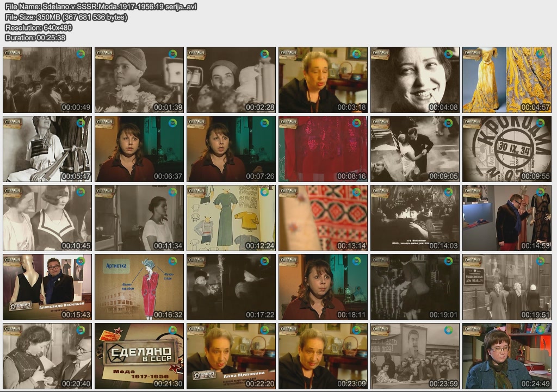Click the Duration 00:25:38 text

coord(35,38)
